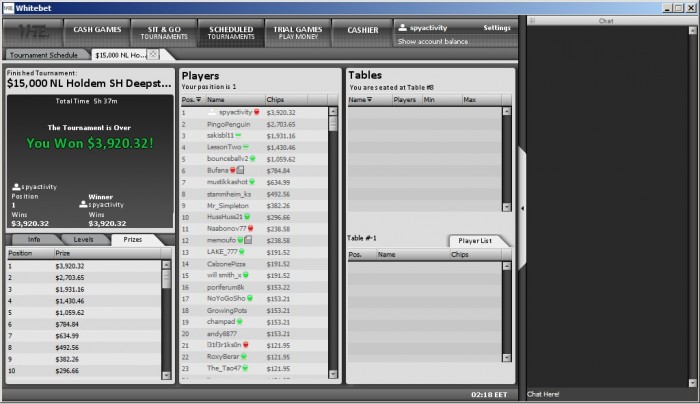Screen dimensions: 700x404
Task: Click the red status icon beside Bufana
Action: click(233, 170)
